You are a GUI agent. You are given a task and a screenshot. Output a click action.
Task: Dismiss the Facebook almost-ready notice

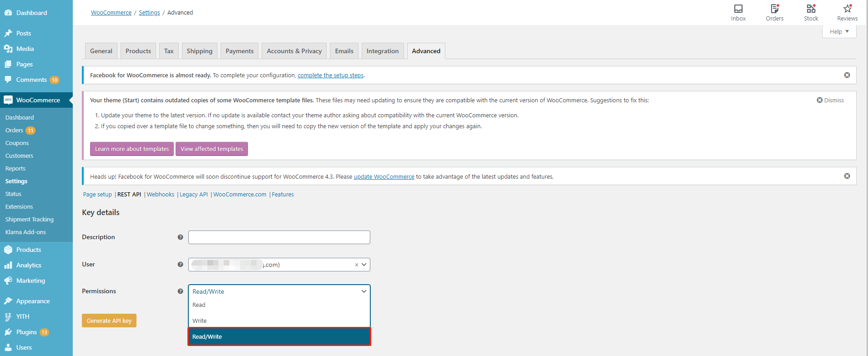[847, 75]
